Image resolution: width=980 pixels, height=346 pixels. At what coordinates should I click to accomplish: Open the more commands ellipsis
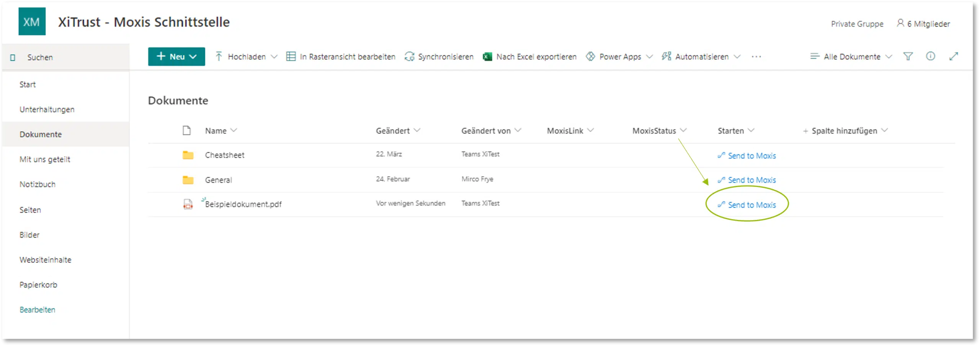[x=756, y=57]
